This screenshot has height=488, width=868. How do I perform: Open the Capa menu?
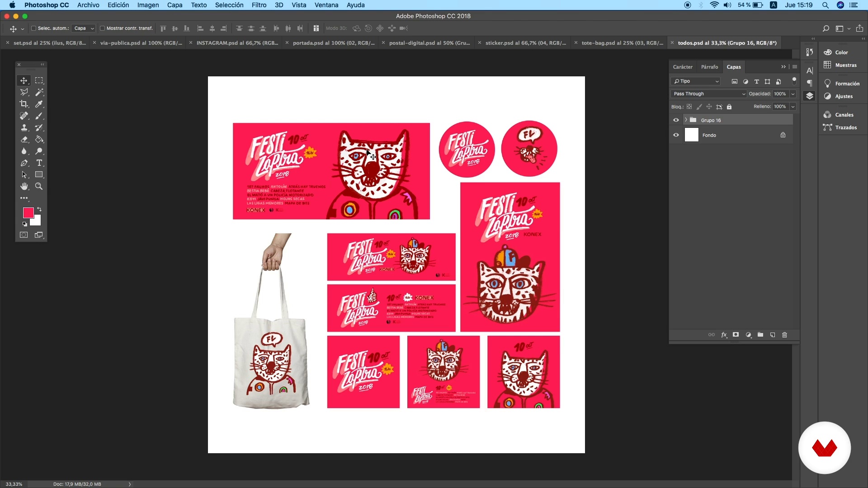point(175,5)
